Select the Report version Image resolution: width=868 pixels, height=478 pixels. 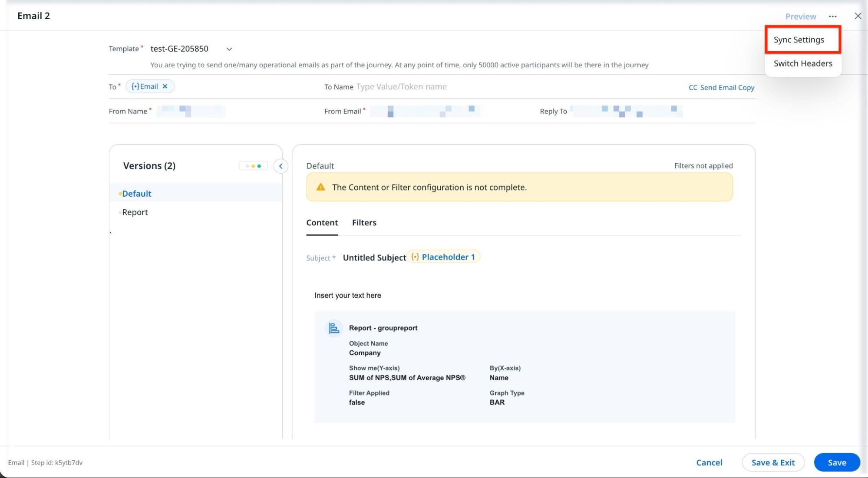135,212
